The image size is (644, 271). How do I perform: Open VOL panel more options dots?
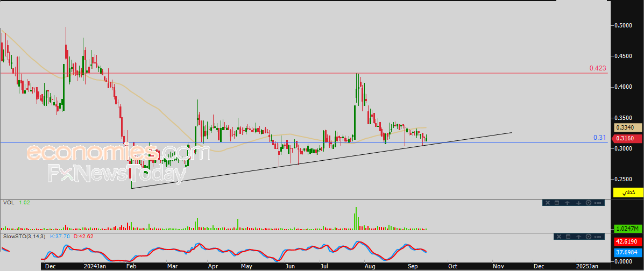point(598,203)
